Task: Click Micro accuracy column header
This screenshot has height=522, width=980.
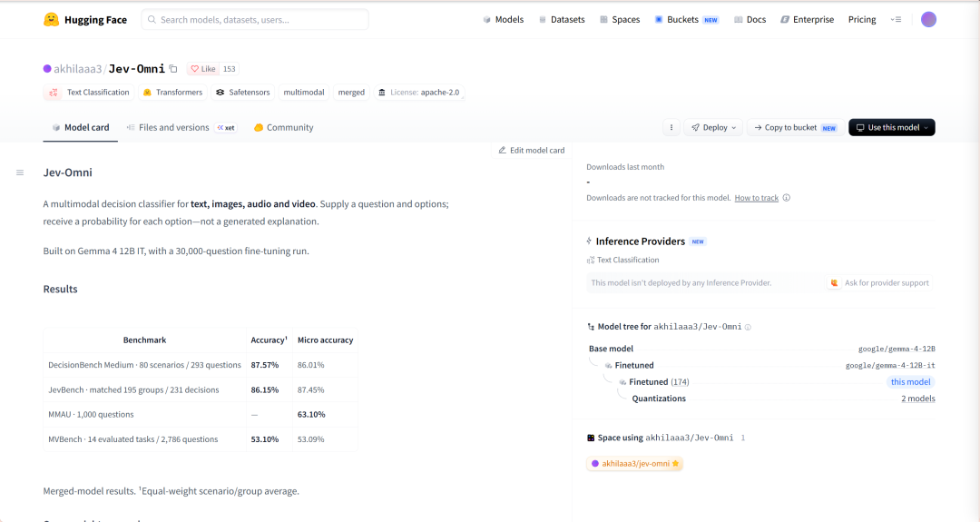Action: click(325, 340)
